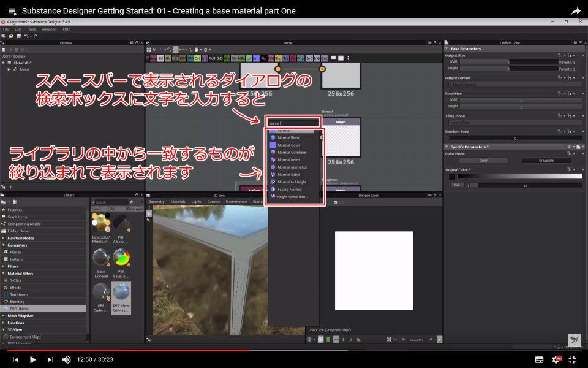Click the graph zoom magnifier tool
This screenshot has width=588, height=368.
coord(170,50)
